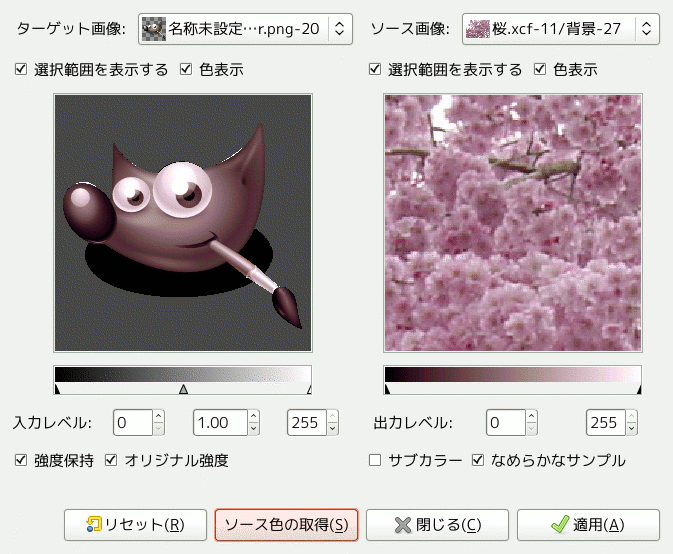
Task: Click the ターゲット画像 label
Action: (x=71, y=29)
